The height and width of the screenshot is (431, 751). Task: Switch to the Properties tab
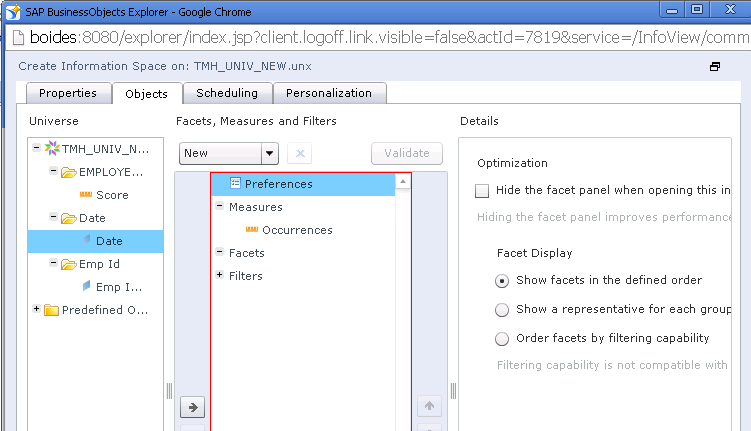coord(68,93)
